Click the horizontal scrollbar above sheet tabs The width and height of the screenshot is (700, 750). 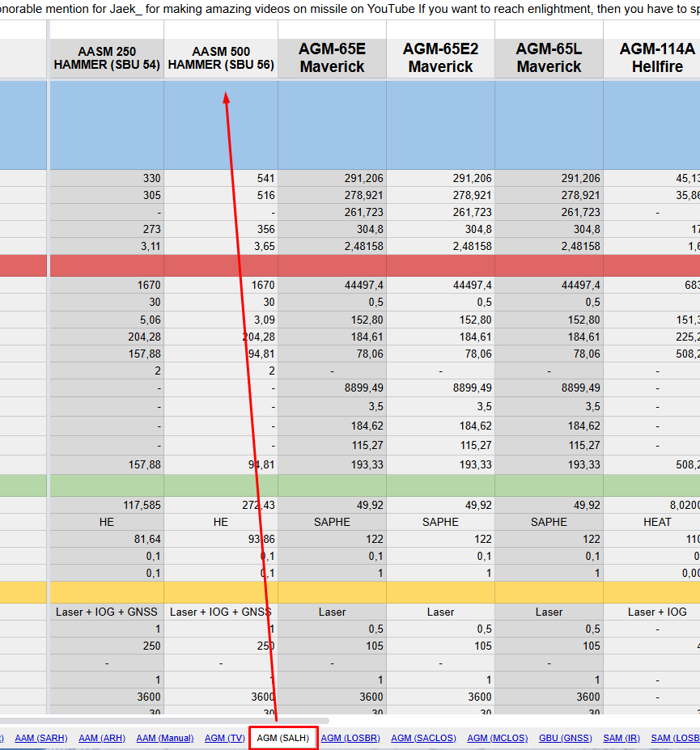pos(162,720)
